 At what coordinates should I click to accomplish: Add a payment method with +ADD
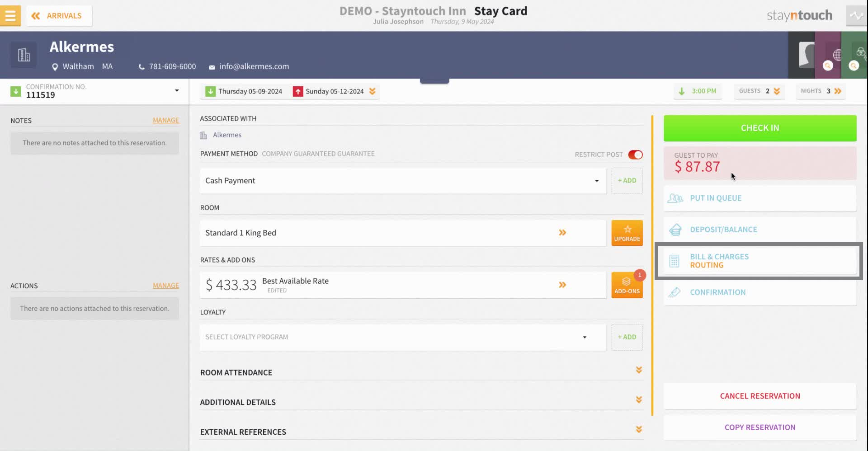pyautogui.click(x=627, y=181)
